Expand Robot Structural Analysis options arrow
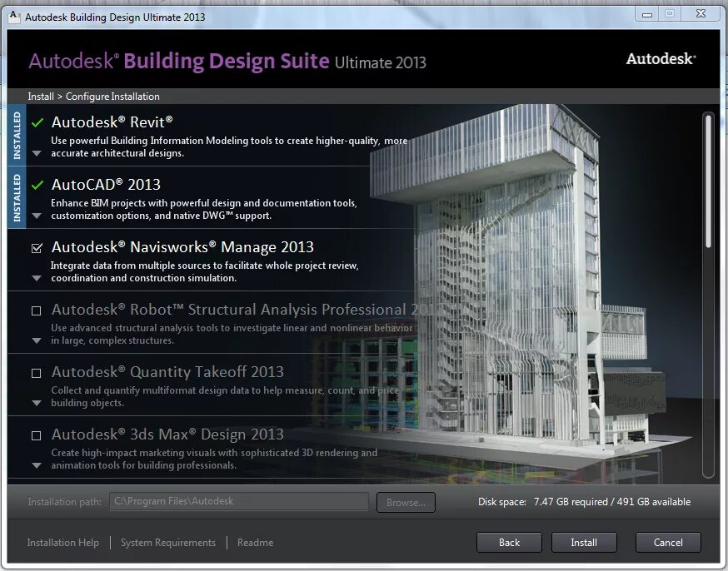The width and height of the screenshot is (728, 571). (37, 341)
